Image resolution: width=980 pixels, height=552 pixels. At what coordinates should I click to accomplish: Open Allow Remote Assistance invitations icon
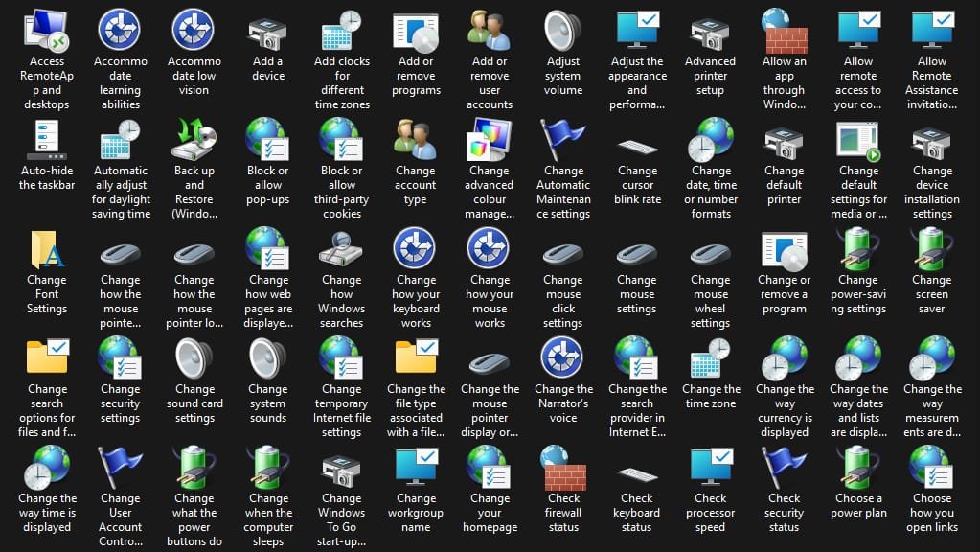point(931,30)
